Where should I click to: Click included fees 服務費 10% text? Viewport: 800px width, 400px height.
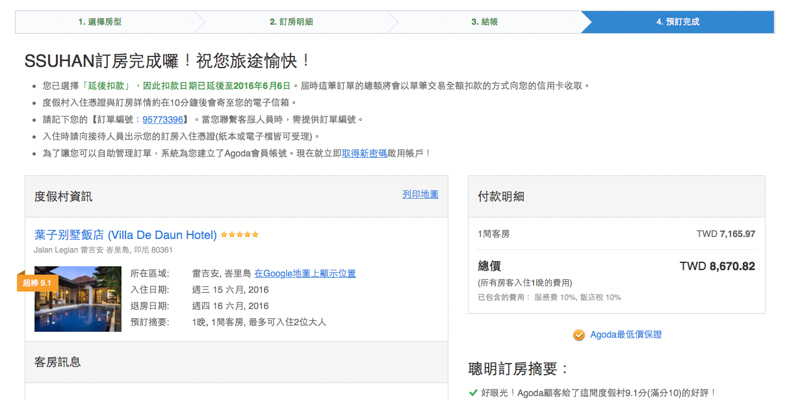(x=555, y=297)
